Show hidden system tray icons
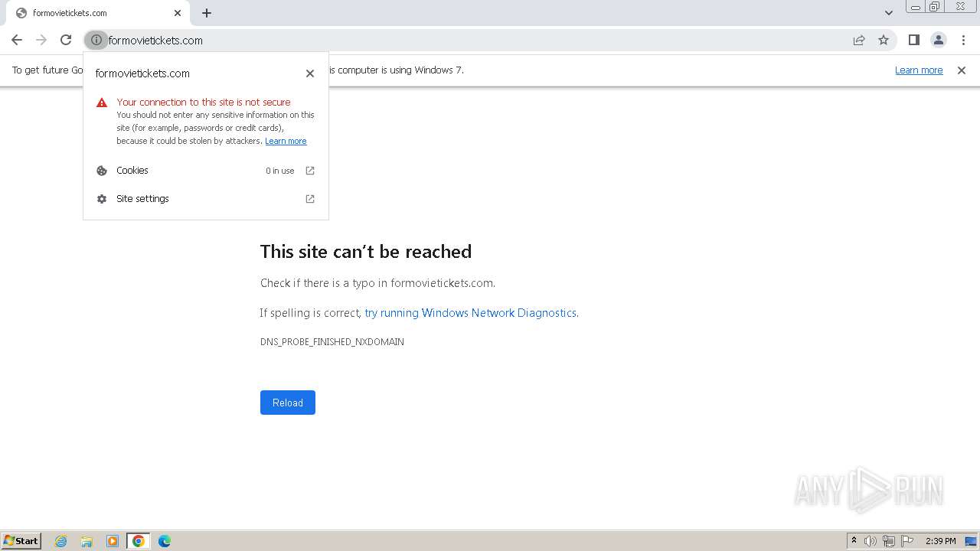 [x=854, y=541]
